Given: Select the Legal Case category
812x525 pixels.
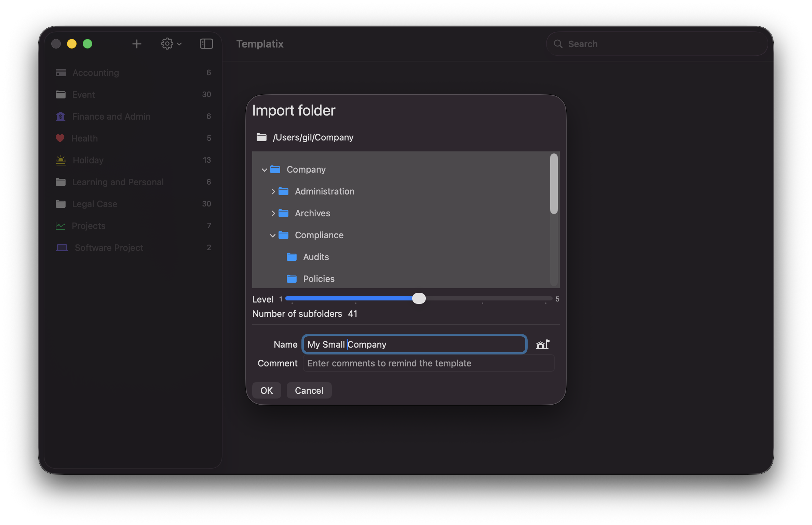Looking at the screenshot, I should click(x=94, y=204).
